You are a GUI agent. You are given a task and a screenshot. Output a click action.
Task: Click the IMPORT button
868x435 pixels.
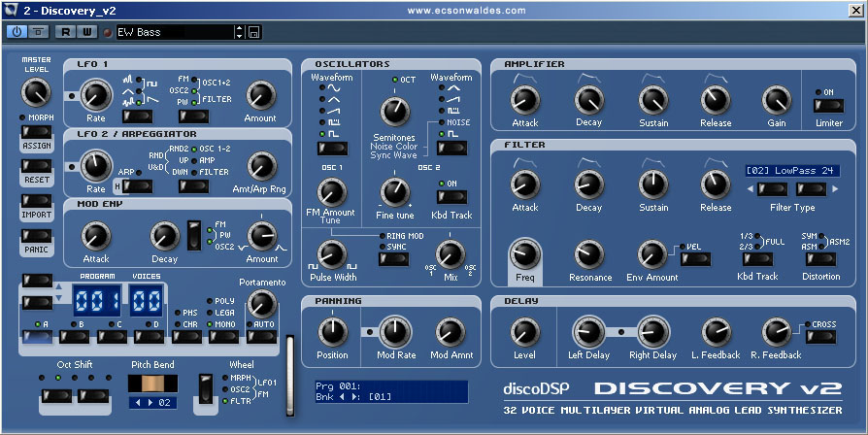pyautogui.click(x=36, y=201)
